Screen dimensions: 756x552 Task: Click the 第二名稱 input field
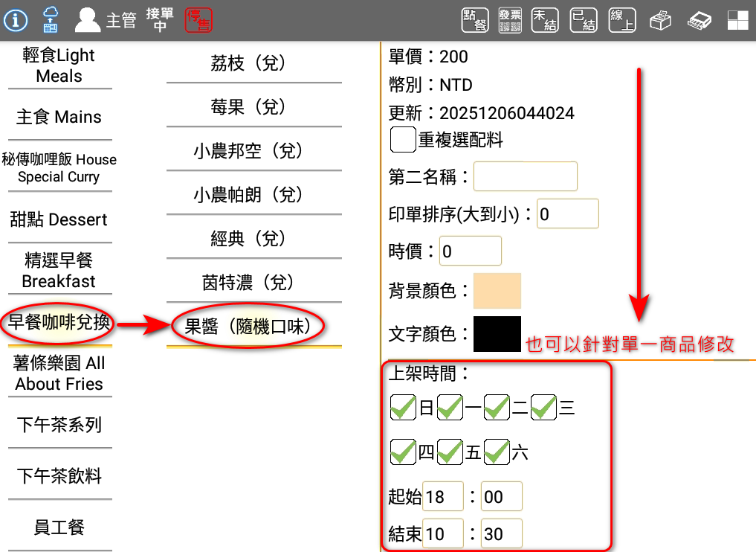coord(525,177)
